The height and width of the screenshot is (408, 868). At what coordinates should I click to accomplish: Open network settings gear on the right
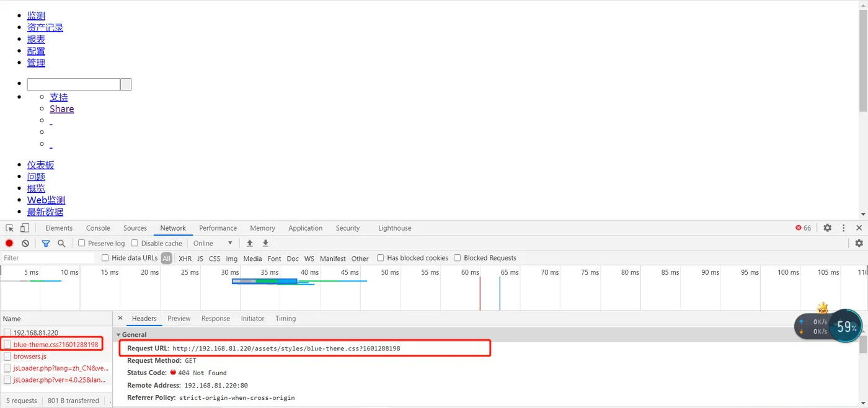click(x=859, y=244)
